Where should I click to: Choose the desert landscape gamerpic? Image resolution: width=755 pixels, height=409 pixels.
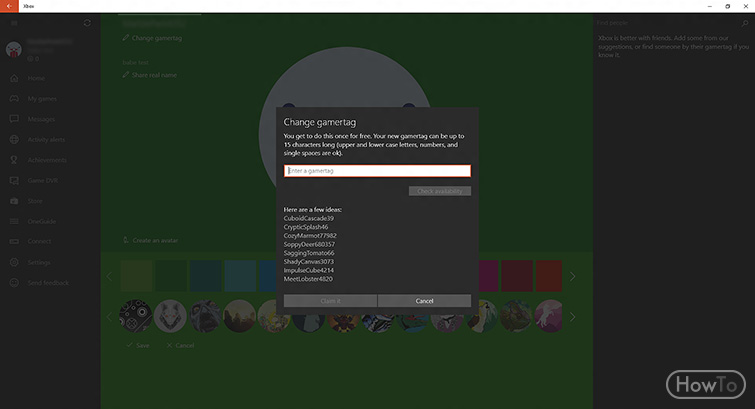pyautogui.click(x=240, y=316)
